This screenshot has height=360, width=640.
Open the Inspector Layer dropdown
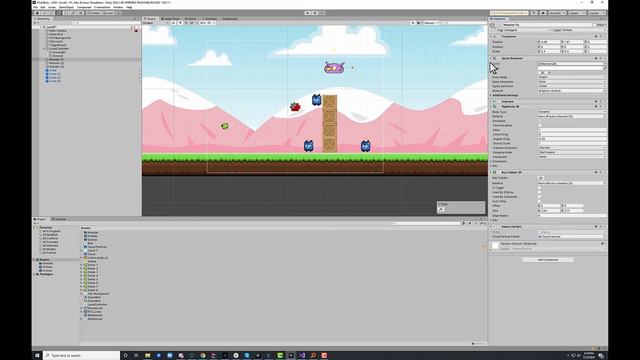(x=584, y=30)
